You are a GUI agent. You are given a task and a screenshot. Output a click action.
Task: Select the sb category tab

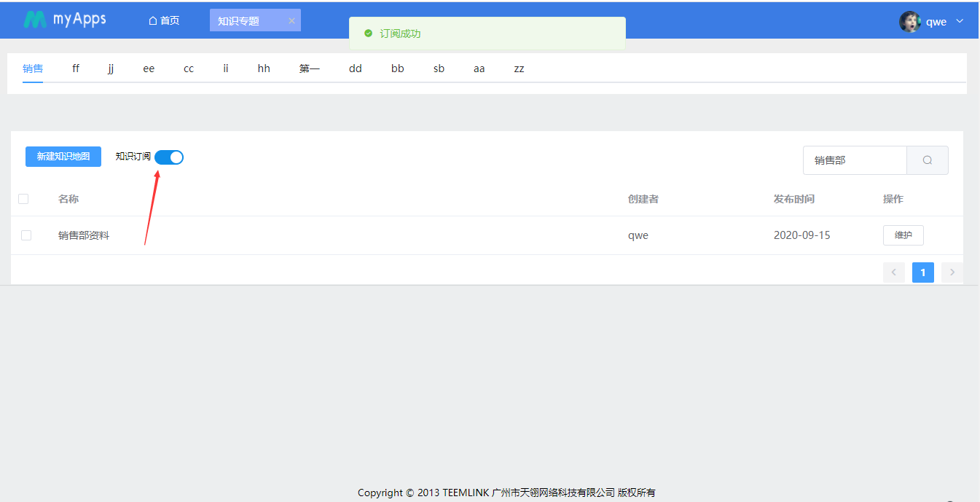(439, 68)
